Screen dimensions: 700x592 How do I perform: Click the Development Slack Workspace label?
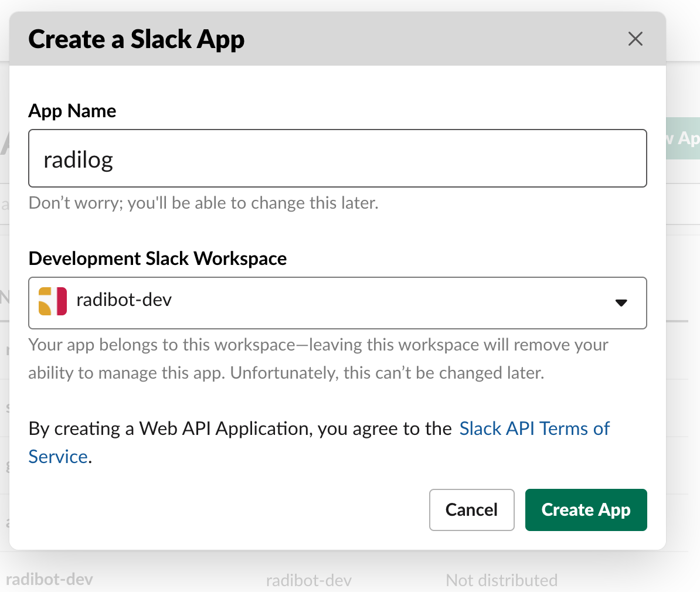click(157, 258)
